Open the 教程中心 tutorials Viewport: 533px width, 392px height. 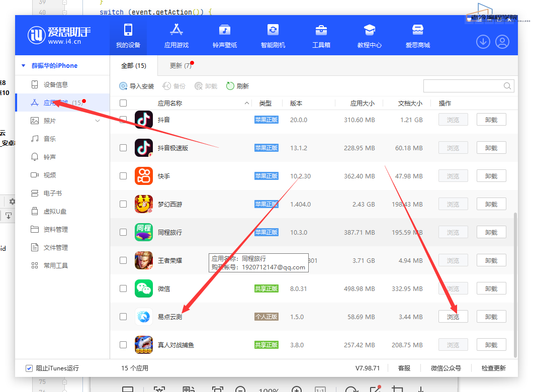pos(370,36)
